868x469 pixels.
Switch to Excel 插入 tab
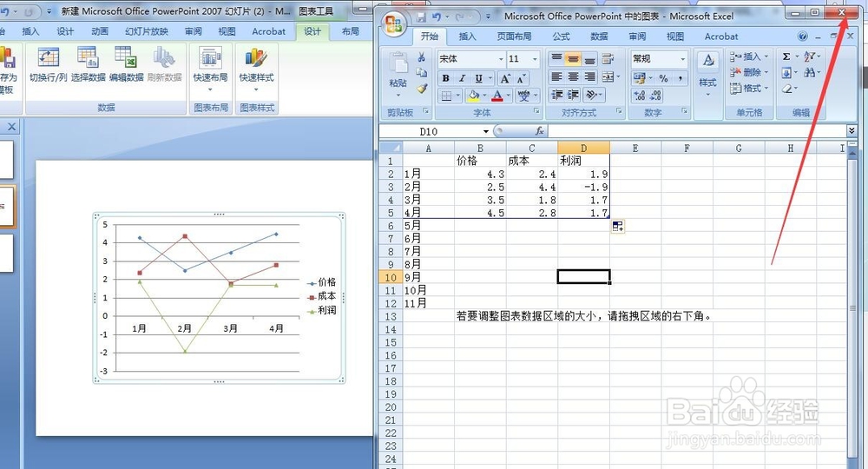467,36
